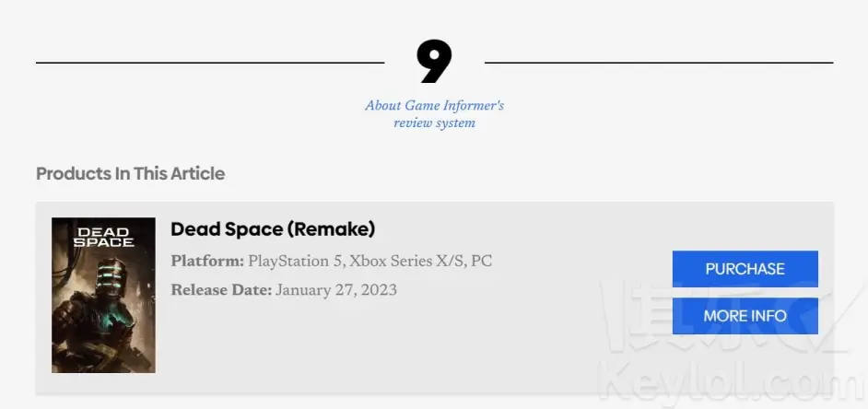This screenshot has height=409, width=868.
Task: Click the 'review system' line of the link
Action: [x=435, y=123]
